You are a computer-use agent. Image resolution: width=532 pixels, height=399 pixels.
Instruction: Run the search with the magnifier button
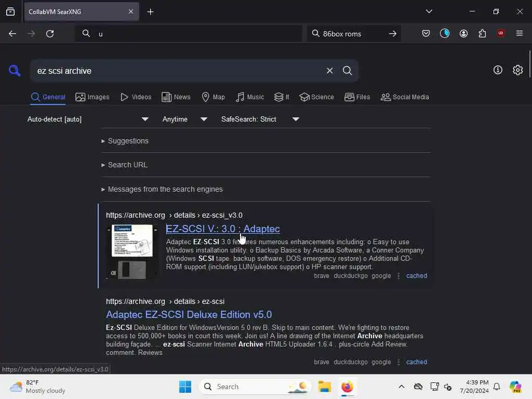click(x=347, y=71)
